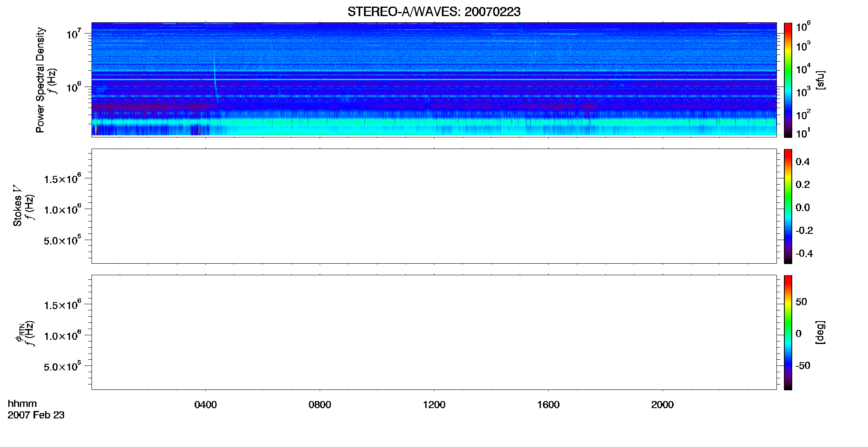This screenshot has width=868, height=447.
Task: Select the "-50" label on the deg color bar
Action: tap(803, 365)
